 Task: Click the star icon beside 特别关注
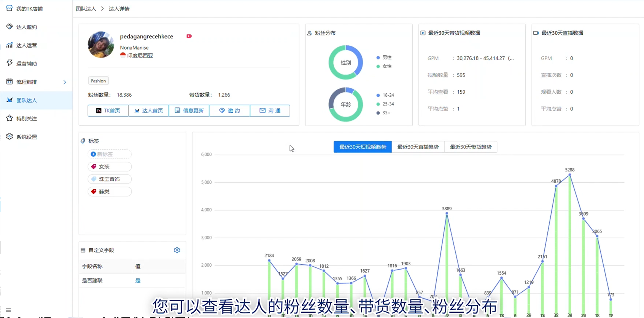[10, 118]
